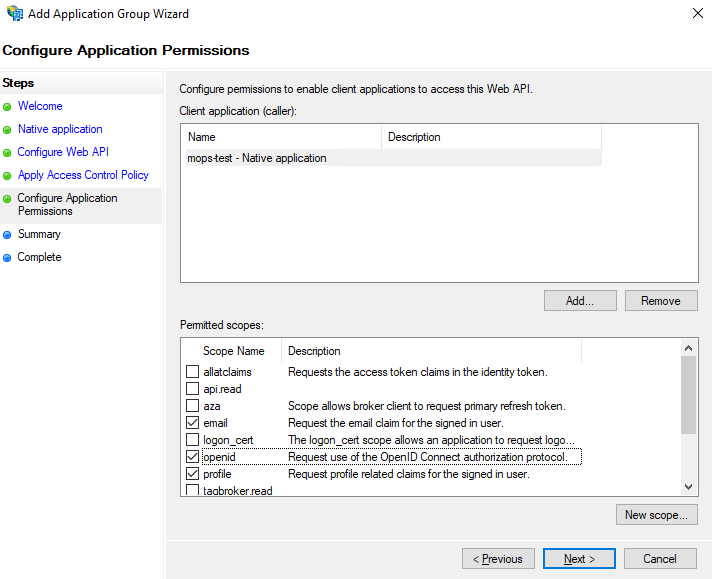Toggle the logon_cert scope checkbox

(x=193, y=440)
